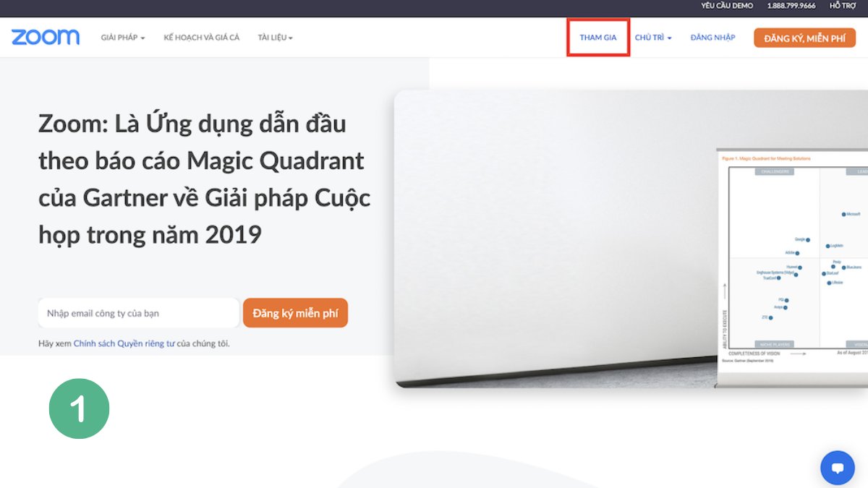This screenshot has height=488, width=868.
Task: Open Chính sách Quyền riêng tư link
Action: (x=124, y=343)
